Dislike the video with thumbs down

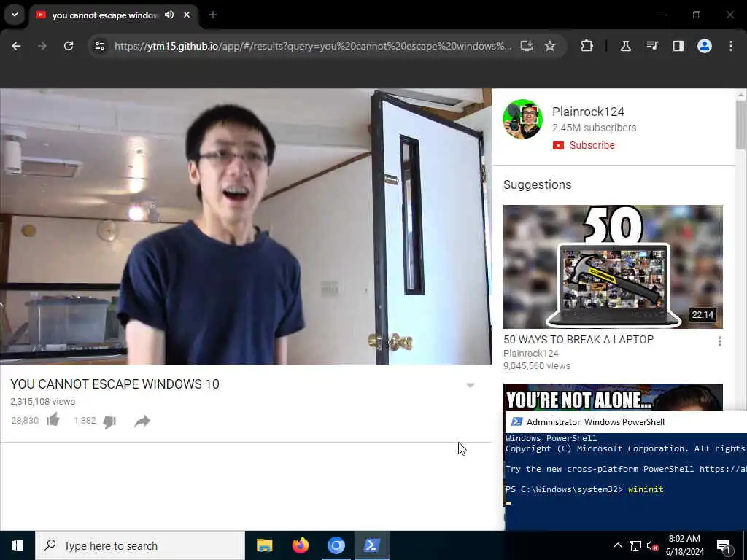[x=109, y=422]
